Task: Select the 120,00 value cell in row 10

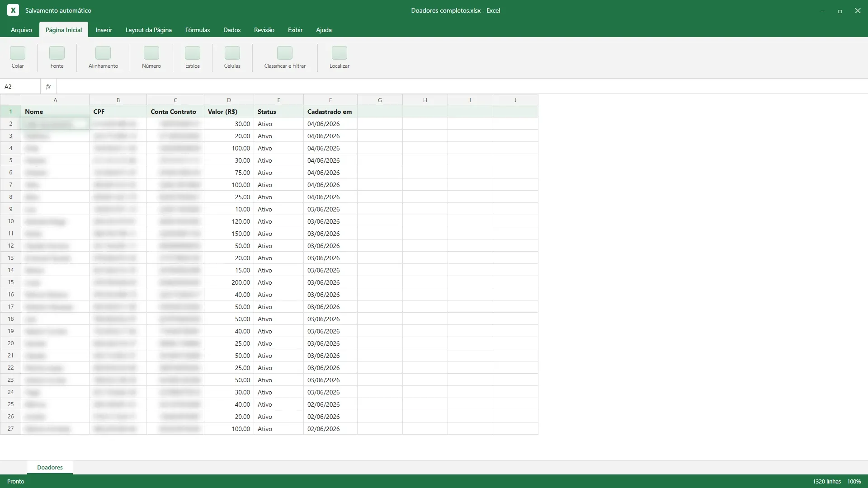Action: pos(229,221)
